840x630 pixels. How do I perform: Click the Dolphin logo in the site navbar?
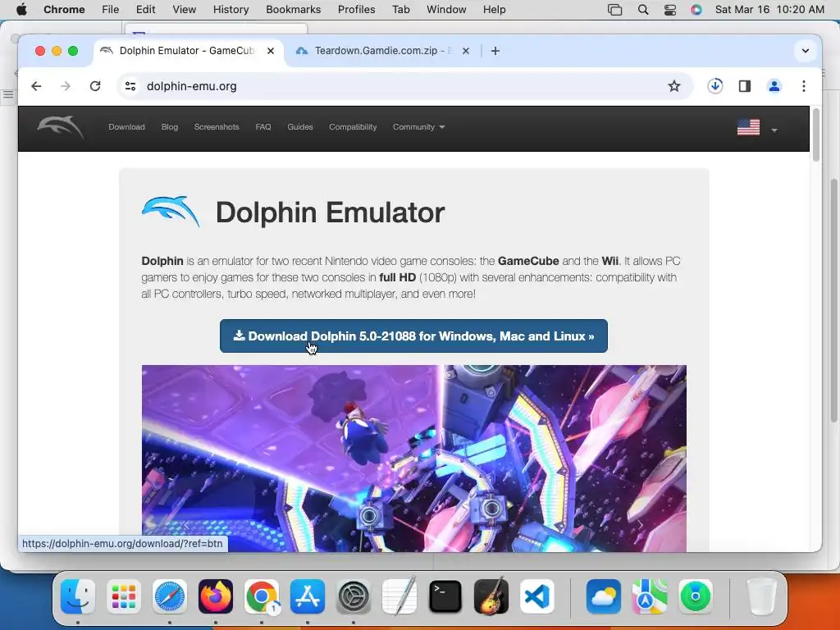(61, 127)
